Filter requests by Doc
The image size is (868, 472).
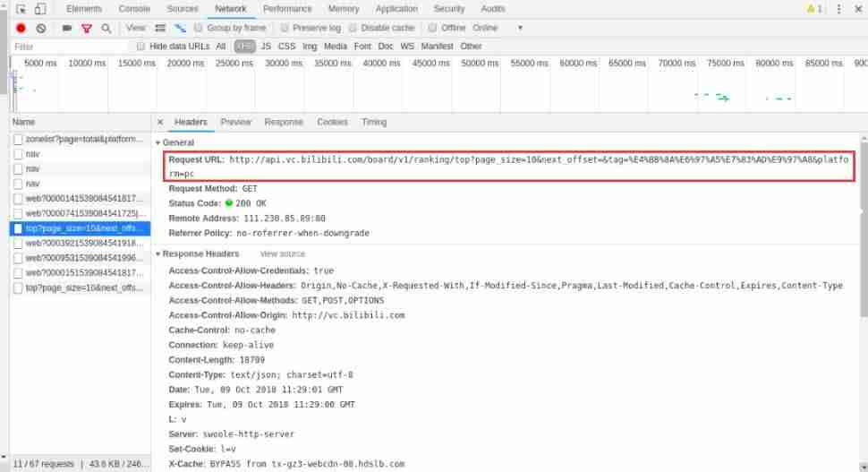point(386,46)
